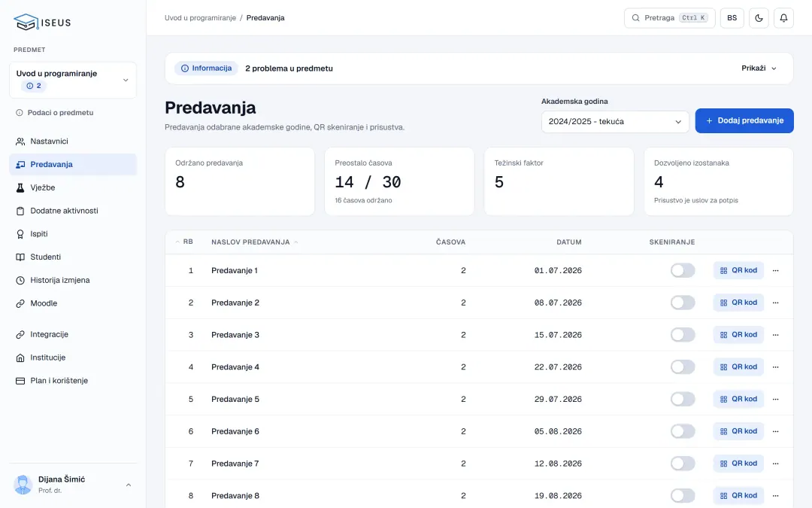The width and height of the screenshot is (812, 508).
Task: Click date 19.08.2026 cell
Action: pos(558,495)
